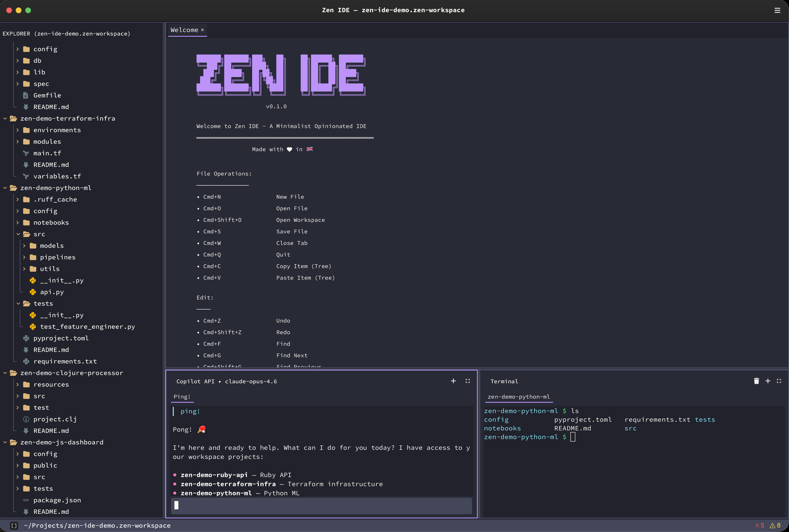Click README.md icon under clojure-processor
789x532 pixels.
(x=26, y=431)
